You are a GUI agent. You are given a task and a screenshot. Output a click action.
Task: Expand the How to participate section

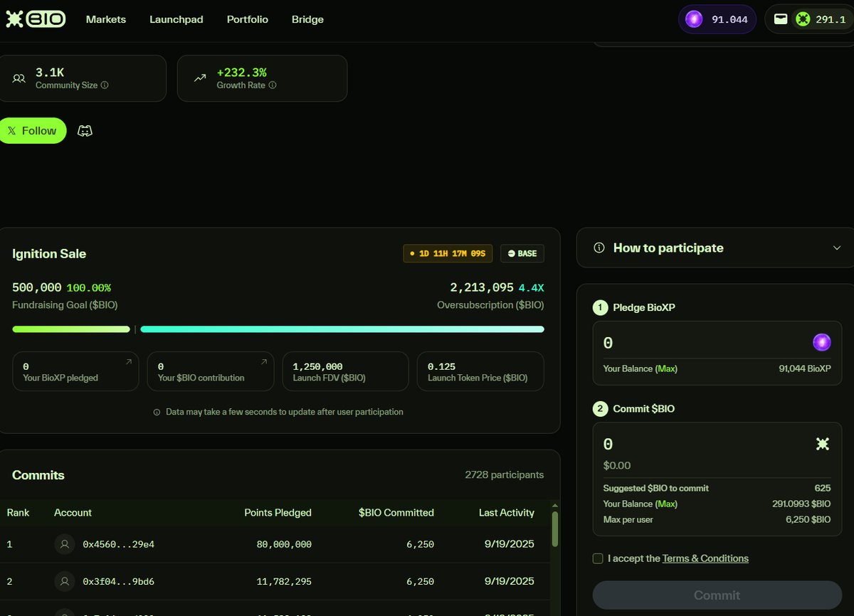pyautogui.click(x=836, y=248)
